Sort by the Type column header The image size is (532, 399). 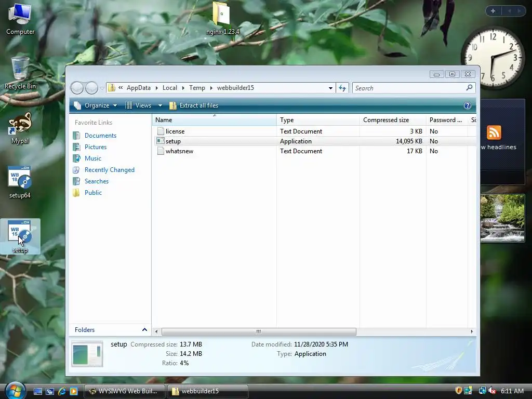pyautogui.click(x=318, y=120)
